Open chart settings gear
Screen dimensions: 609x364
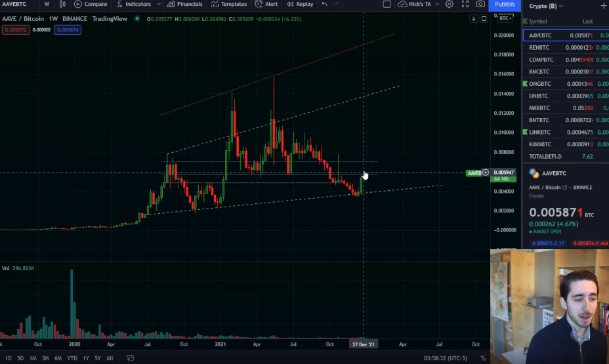tap(450, 5)
